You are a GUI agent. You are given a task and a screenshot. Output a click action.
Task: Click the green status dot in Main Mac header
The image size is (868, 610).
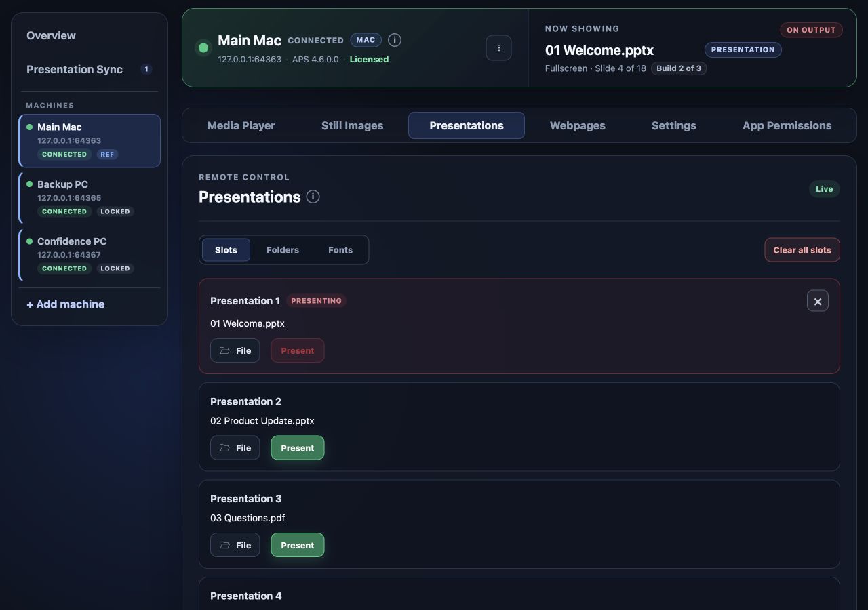coord(203,48)
